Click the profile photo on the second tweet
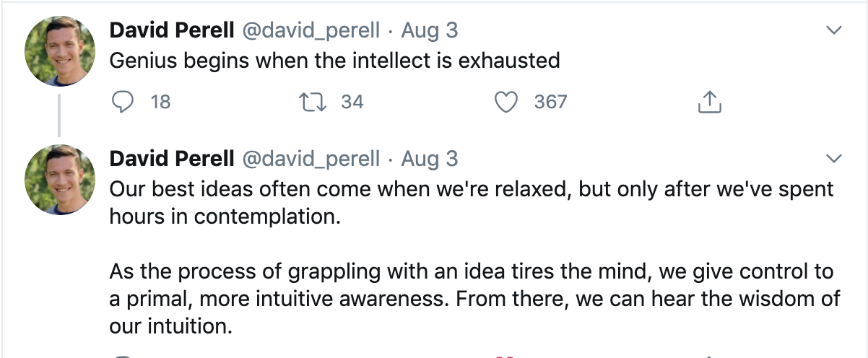 (x=60, y=178)
